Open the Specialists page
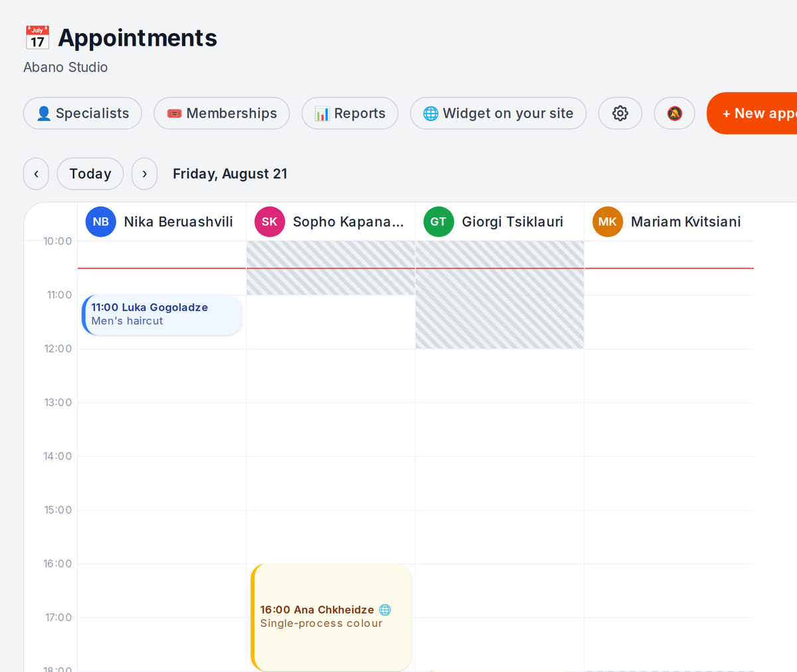This screenshot has height=672, width=797. 82,114
